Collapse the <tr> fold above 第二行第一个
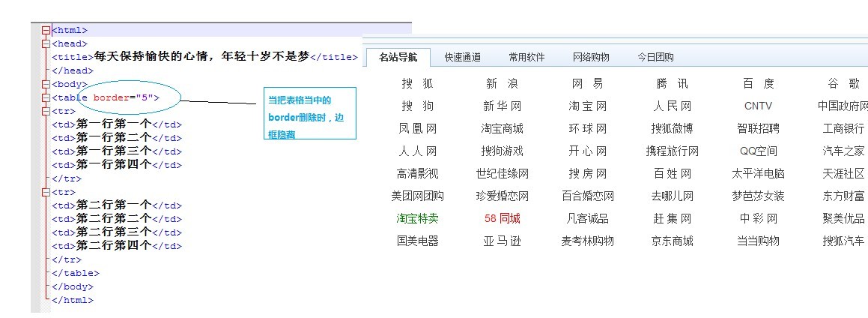Image resolution: width=868 pixels, height=318 pixels. [46, 192]
